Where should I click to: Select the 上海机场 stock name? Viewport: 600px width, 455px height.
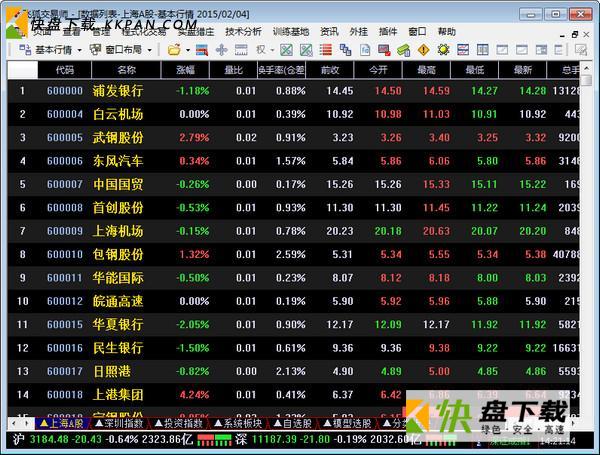tap(118, 231)
